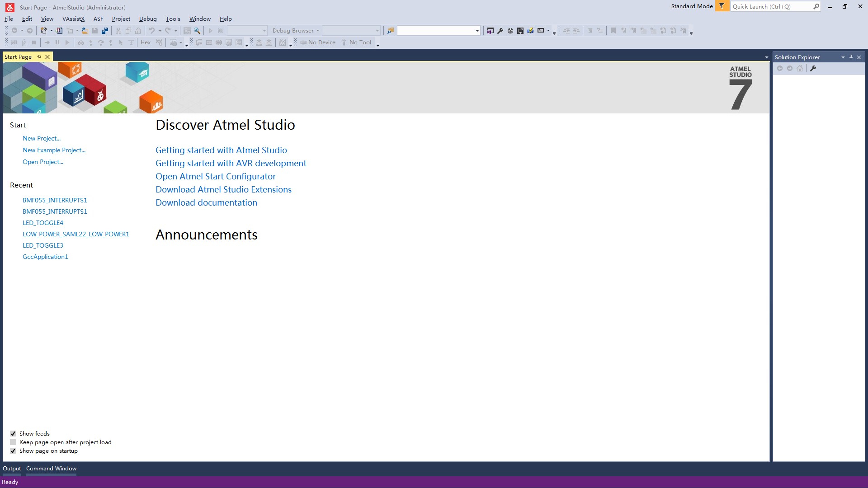
Task: Click the Solution Explorer wrench properties icon
Action: (813, 69)
